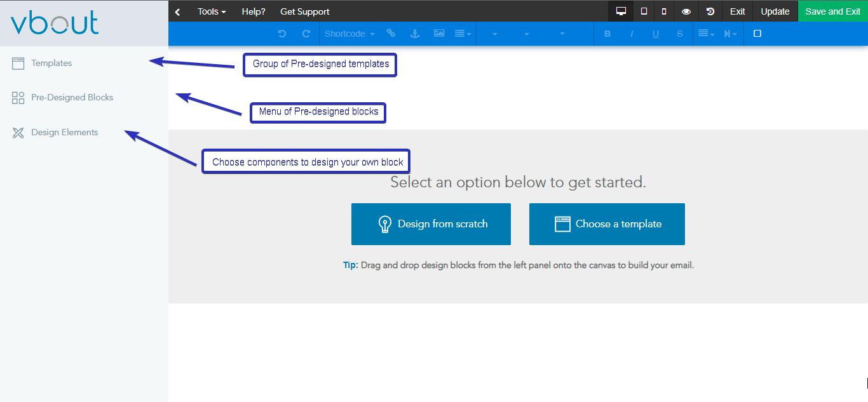Open the Tools menu
The width and height of the screenshot is (868, 402).
[212, 11]
